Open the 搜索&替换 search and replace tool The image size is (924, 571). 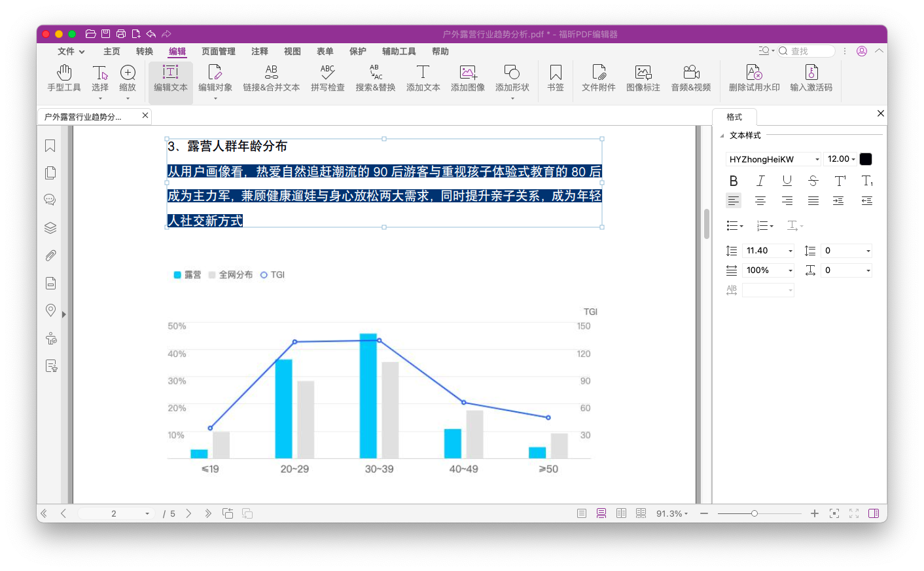(375, 77)
